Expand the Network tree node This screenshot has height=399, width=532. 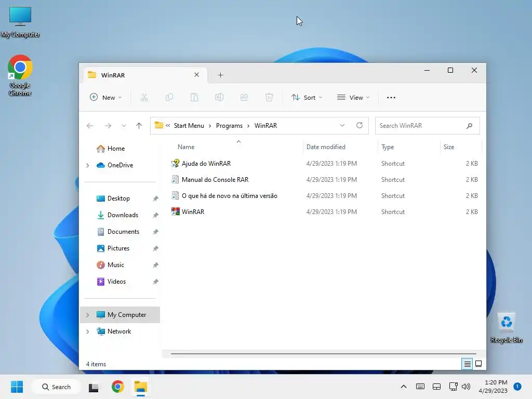pyautogui.click(x=87, y=331)
